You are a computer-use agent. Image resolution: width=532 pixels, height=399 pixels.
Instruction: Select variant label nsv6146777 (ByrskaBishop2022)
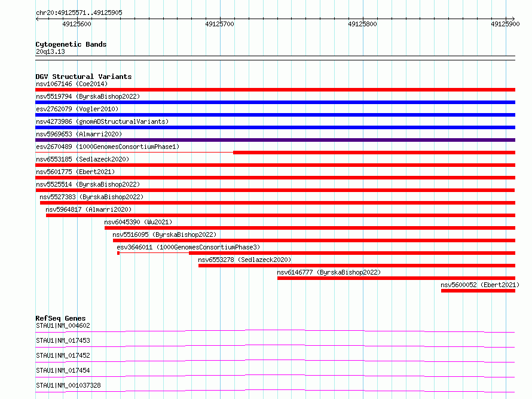tap(329, 272)
